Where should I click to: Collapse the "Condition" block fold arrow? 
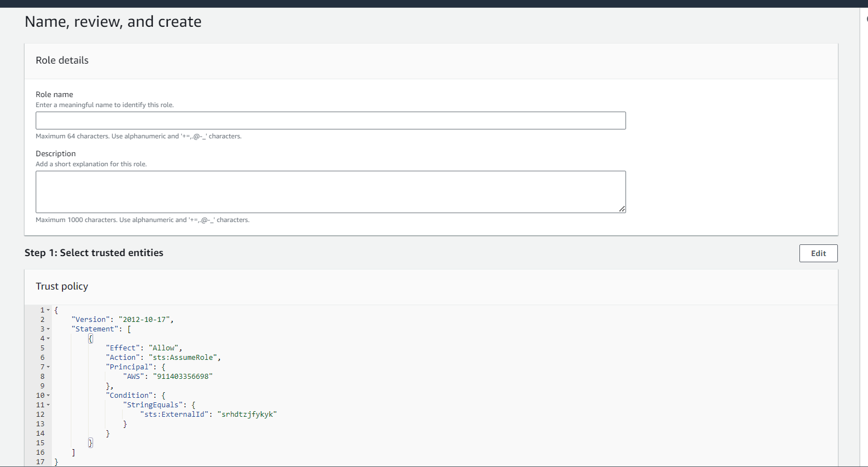(49, 396)
